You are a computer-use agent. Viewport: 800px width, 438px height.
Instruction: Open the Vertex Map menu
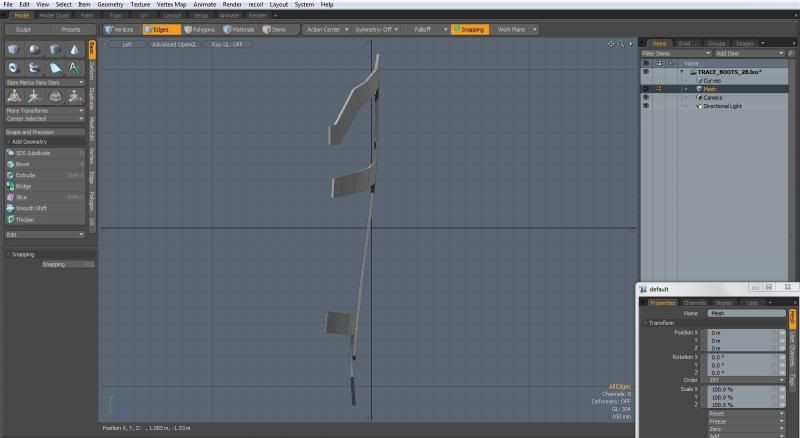[171, 5]
